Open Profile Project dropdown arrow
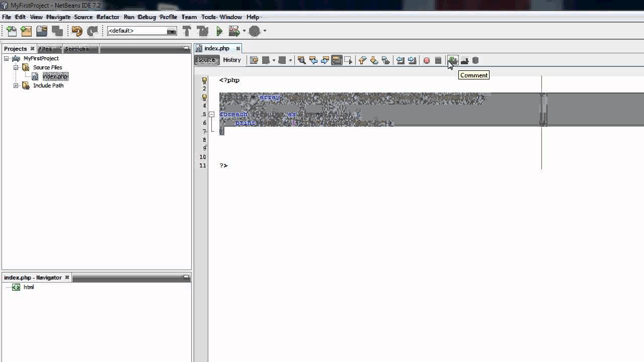The width and height of the screenshot is (644, 362). point(264,31)
